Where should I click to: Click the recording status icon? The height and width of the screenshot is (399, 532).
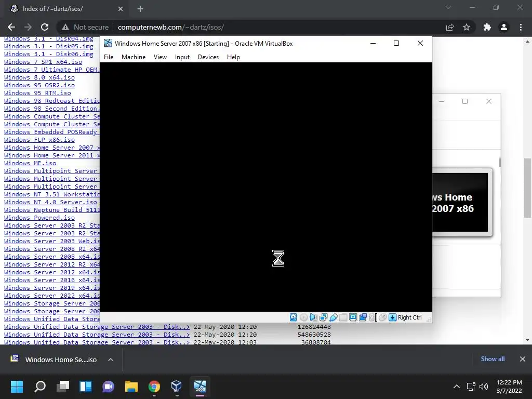(x=363, y=317)
